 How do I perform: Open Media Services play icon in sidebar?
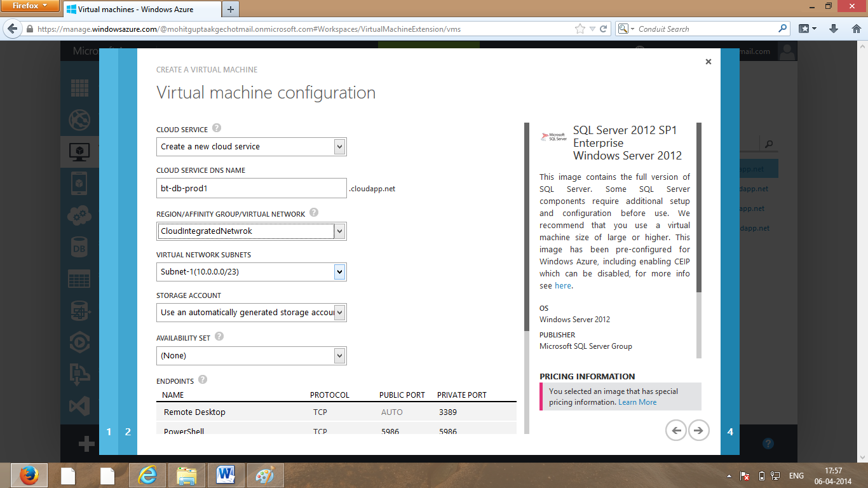click(x=79, y=342)
